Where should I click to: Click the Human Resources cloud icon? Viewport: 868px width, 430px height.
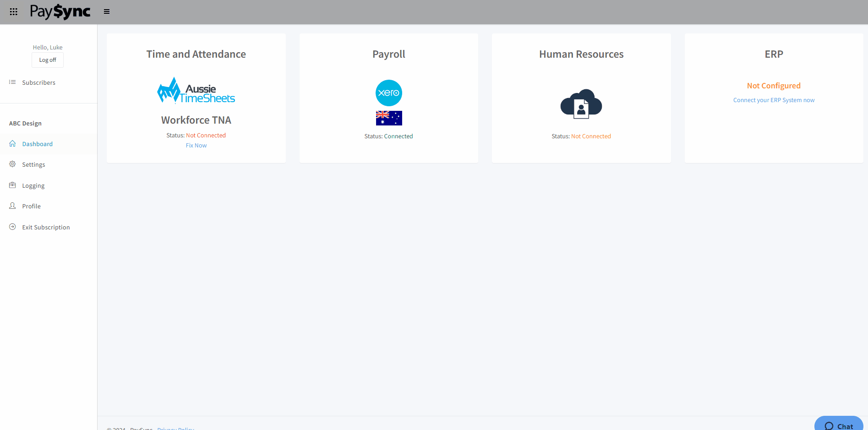[x=581, y=105]
